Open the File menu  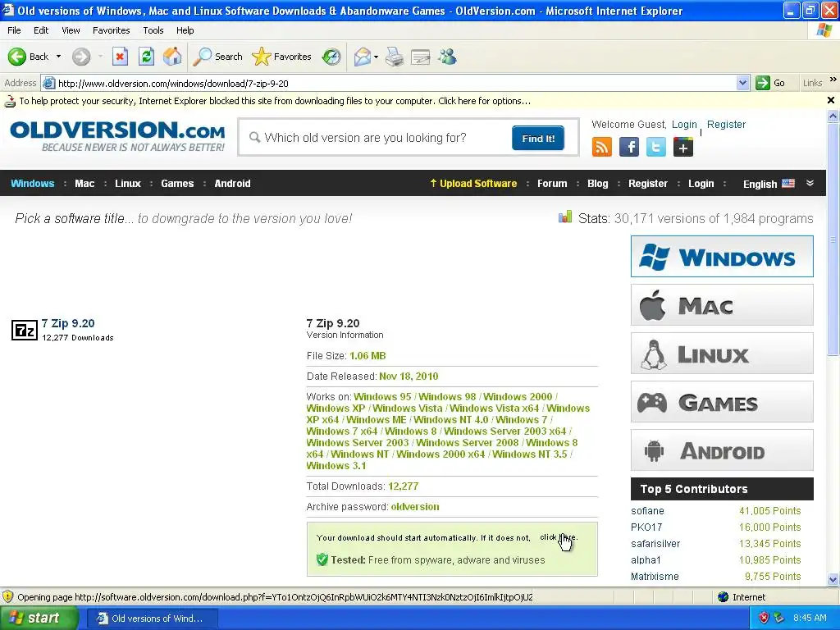14,30
